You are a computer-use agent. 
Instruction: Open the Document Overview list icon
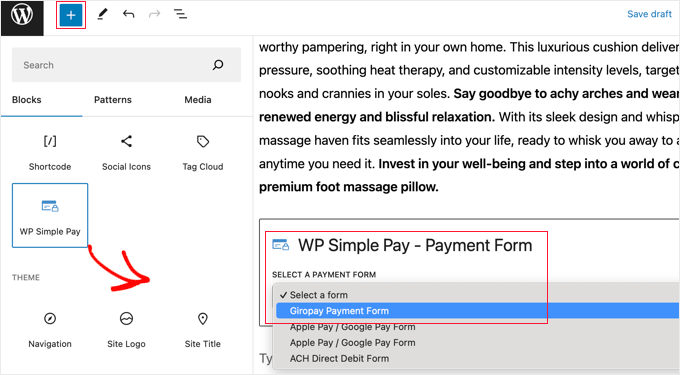click(180, 14)
